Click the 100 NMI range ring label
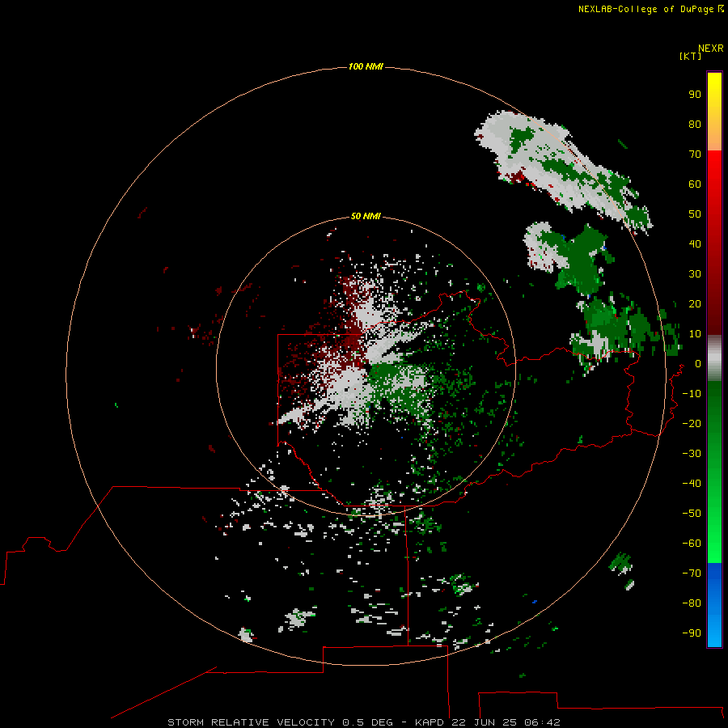Image resolution: width=728 pixels, height=728 pixels. pos(366,66)
